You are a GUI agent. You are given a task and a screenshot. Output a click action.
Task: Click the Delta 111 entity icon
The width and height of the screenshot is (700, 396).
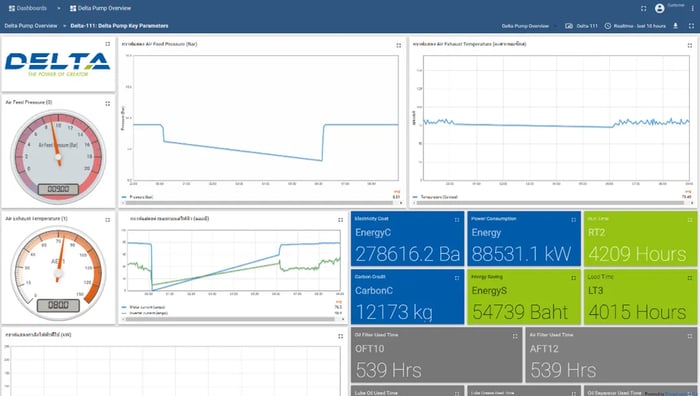pyautogui.click(x=569, y=26)
